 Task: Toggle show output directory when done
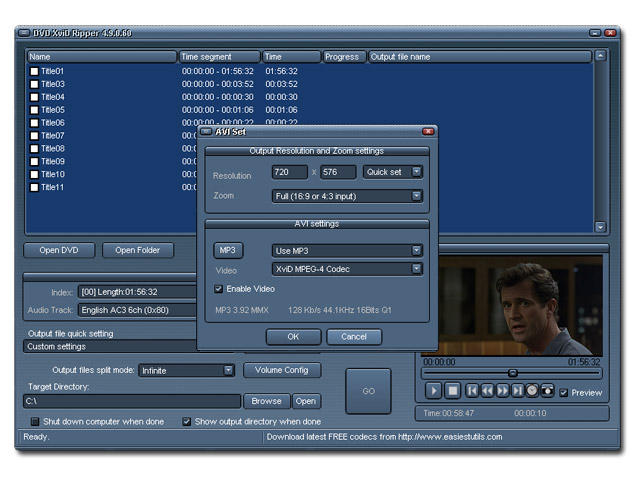(187, 421)
